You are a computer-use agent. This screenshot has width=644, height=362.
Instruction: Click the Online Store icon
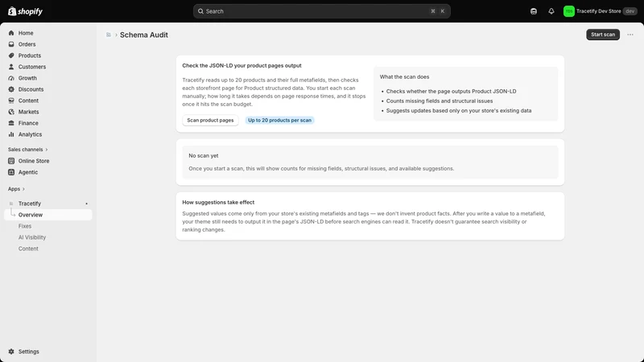(x=11, y=161)
